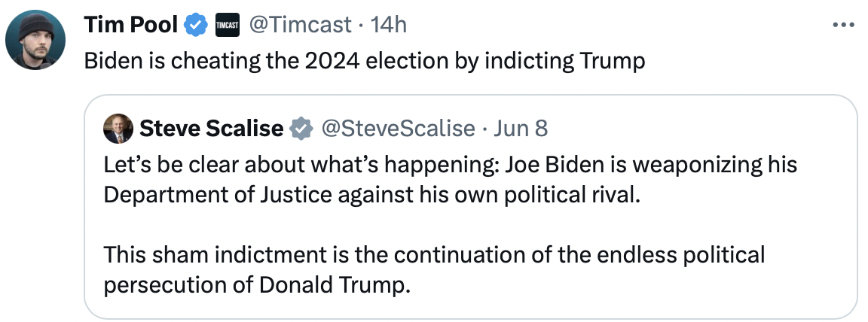The height and width of the screenshot is (322, 868).
Task: Click the @SteveScalise handle
Action: pos(398,129)
